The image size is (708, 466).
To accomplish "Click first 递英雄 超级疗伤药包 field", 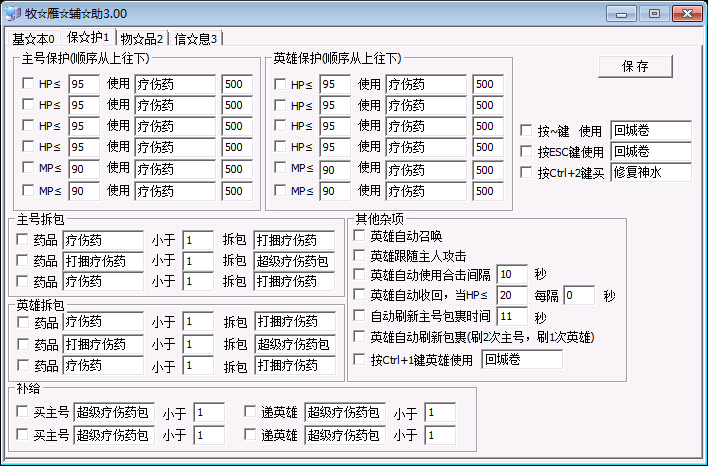I will click(345, 412).
